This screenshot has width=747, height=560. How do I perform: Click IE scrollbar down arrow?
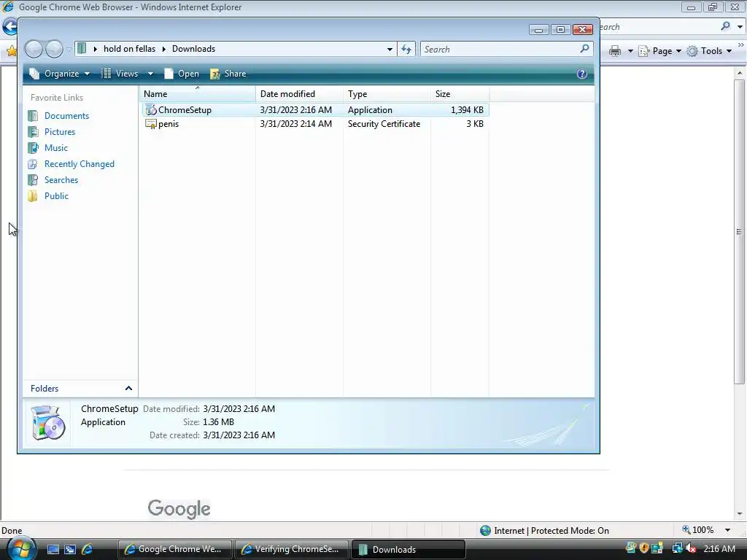(x=740, y=514)
